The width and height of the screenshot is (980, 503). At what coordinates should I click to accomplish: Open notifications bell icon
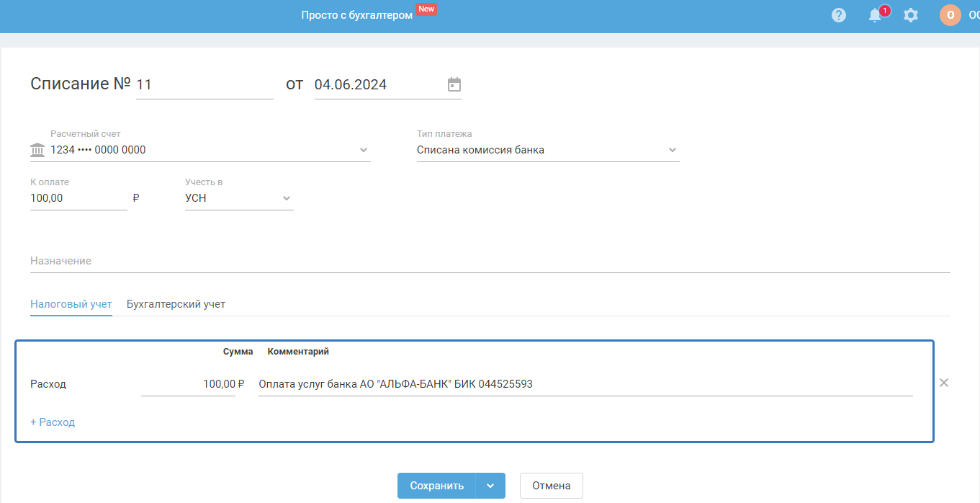[x=875, y=15]
